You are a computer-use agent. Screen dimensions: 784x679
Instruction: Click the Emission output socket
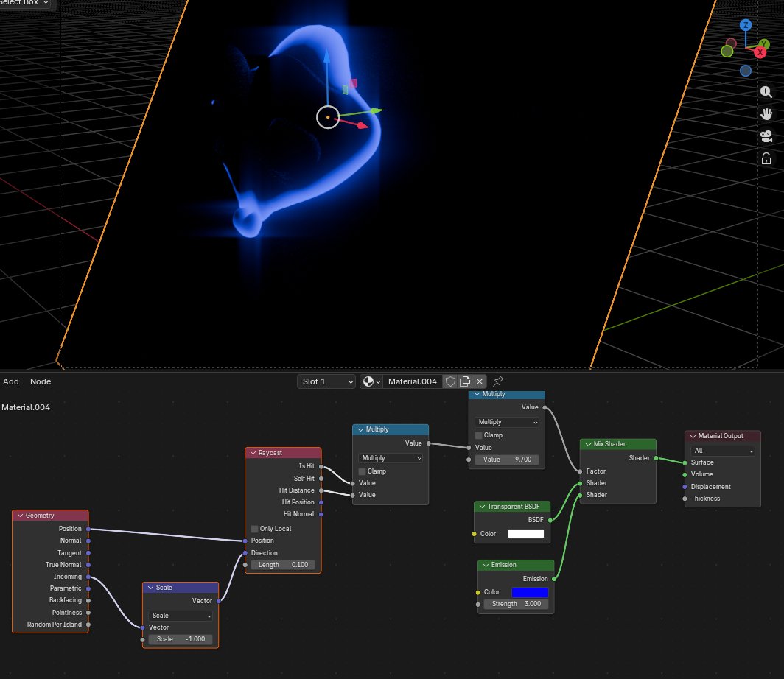554,579
